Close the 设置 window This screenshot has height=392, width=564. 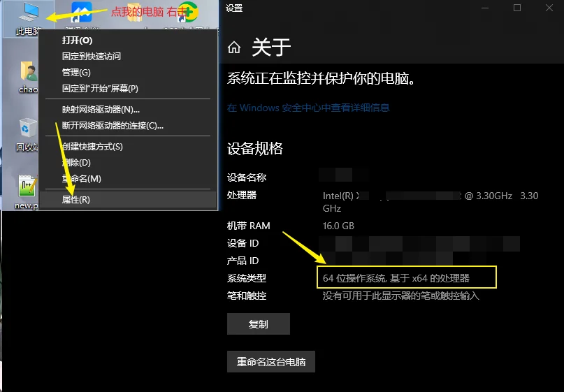coord(549,8)
